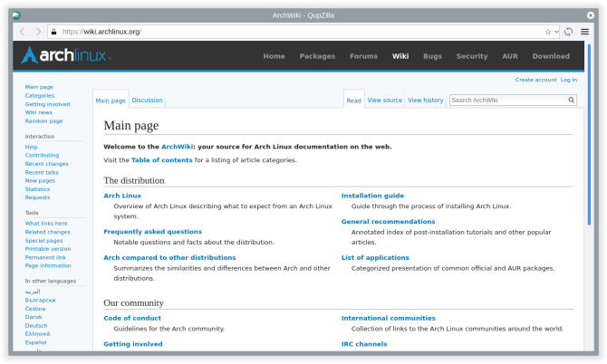Open the ArchWiki link in welcome text
The image size is (607, 364).
click(x=177, y=147)
